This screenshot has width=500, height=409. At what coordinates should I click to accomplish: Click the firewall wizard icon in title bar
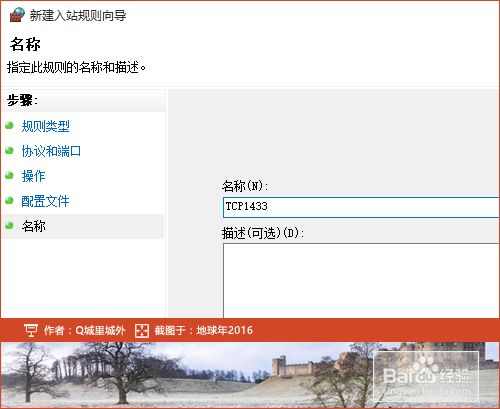click(17, 15)
